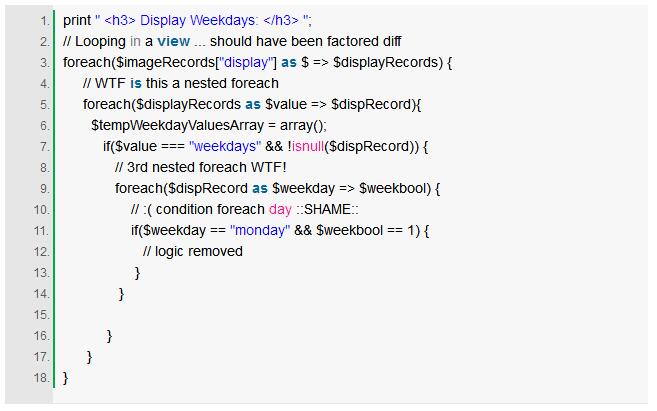Click line number 1 in the gutter

tap(44, 21)
